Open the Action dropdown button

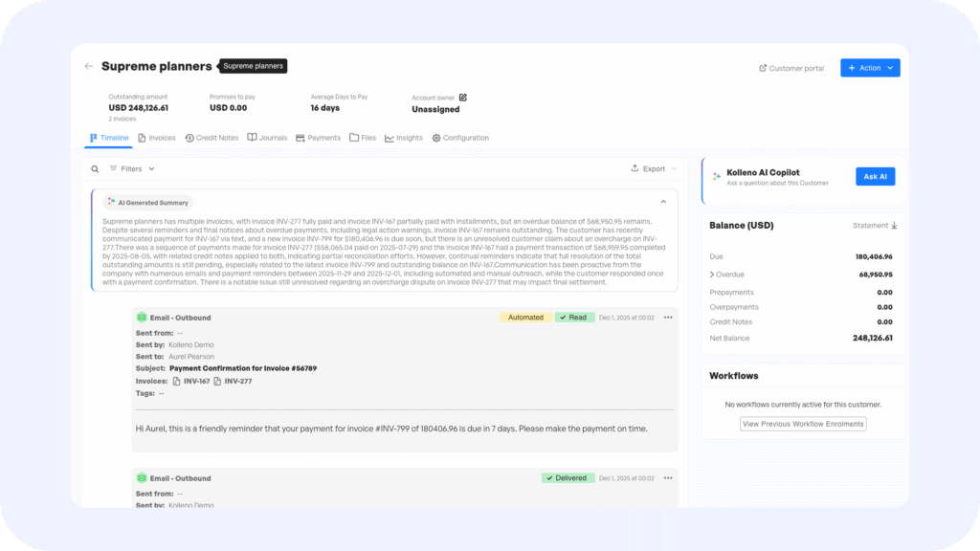point(870,68)
